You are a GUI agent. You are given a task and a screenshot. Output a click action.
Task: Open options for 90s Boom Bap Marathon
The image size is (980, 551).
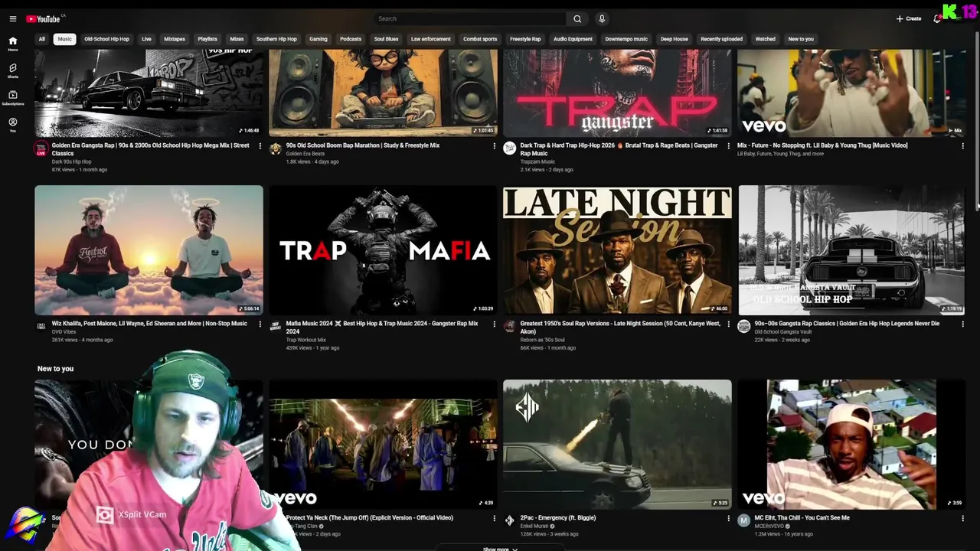point(494,145)
